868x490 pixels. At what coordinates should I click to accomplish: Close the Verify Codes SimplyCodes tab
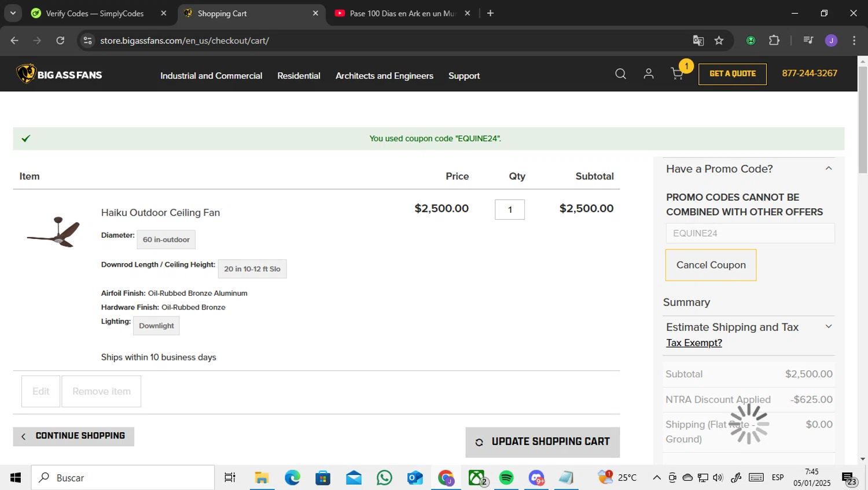click(x=164, y=13)
